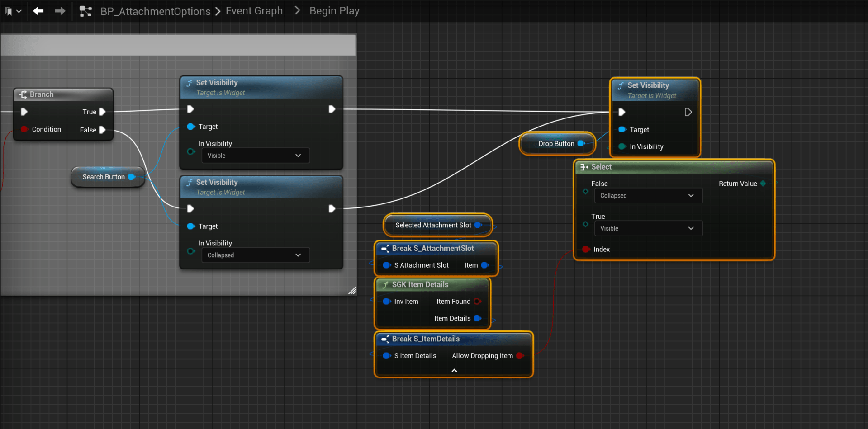Click the Branch node False execution pin
The image size is (868, 429).
point(102,130)
